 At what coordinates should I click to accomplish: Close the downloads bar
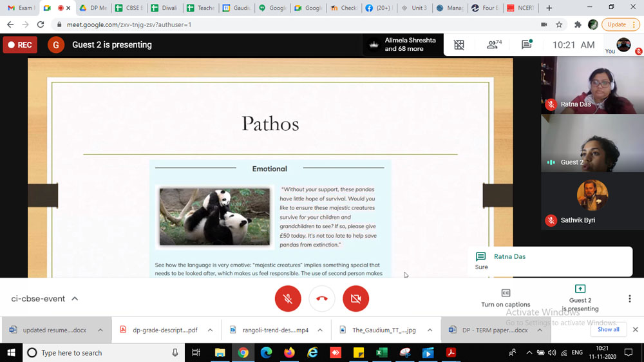pyautogui.click(x=636, y=330)
